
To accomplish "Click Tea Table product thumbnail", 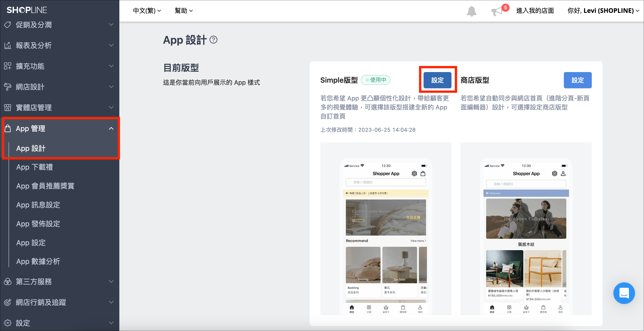I will (x=399, y=265).
